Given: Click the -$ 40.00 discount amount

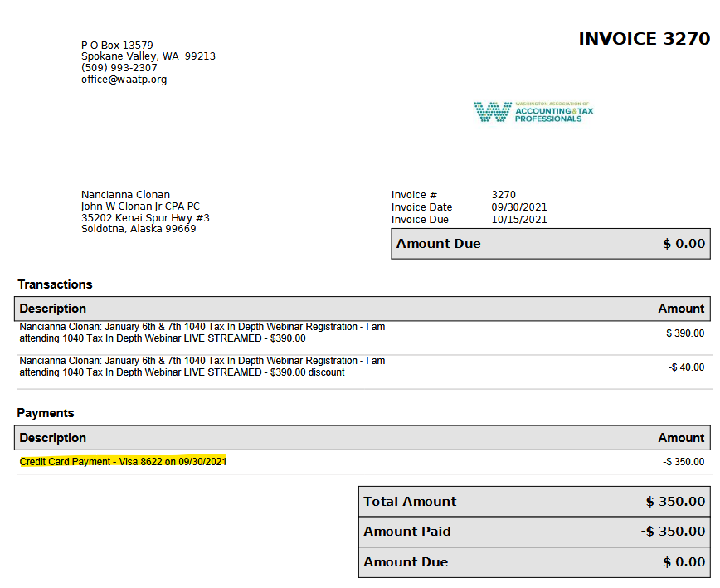Looking at the screenshot, I should click(686, 367).
